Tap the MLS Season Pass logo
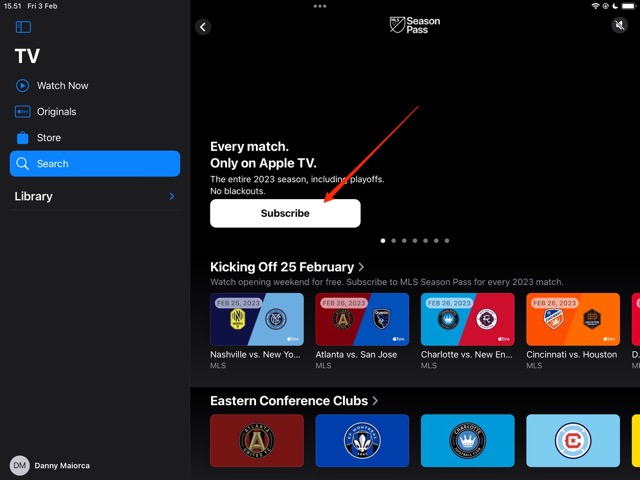640x480 pixels. pyautogui.click(x=415, y=25)
